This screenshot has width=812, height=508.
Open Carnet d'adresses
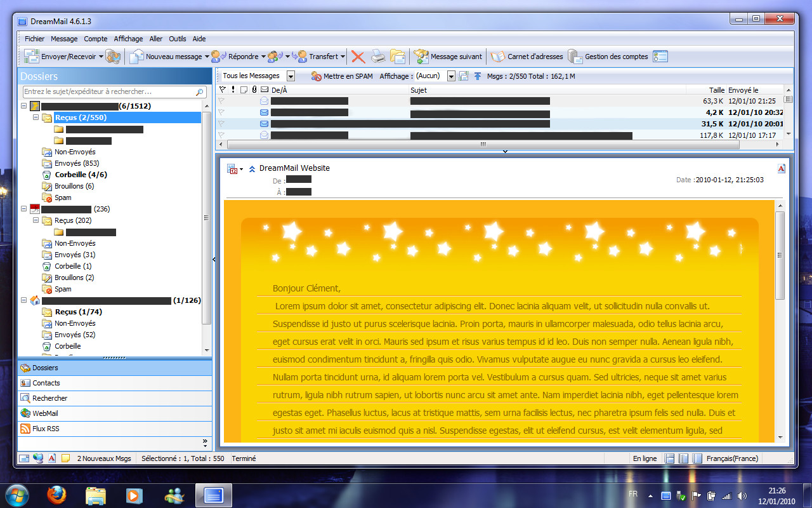(x=527, y=57)
